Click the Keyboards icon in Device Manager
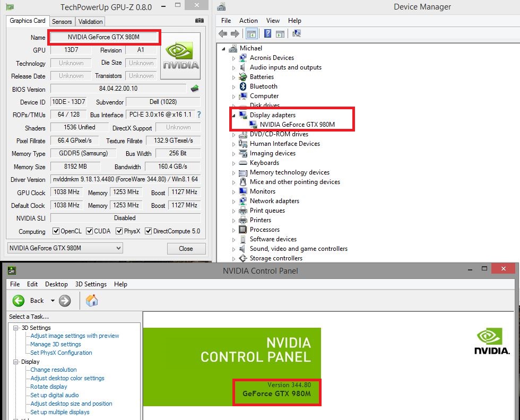Image resolution: width=520 pixels, height=420 pixels. click(x=243, y=163)
